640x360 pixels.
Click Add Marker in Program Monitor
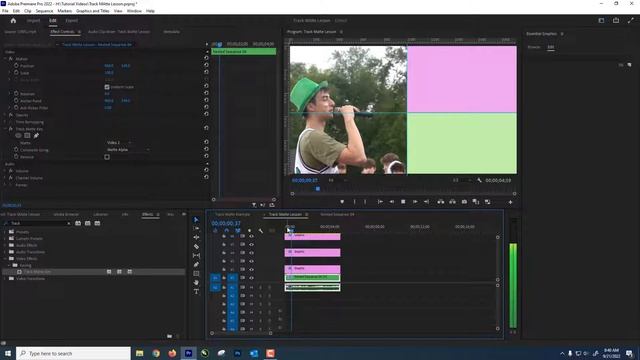coord(342,202)
